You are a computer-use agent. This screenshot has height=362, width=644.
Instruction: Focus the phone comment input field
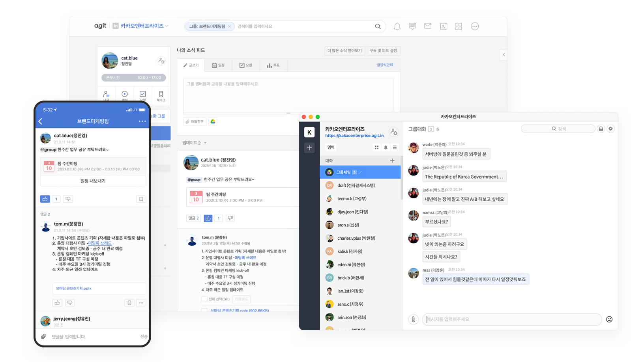coord(94,336)
